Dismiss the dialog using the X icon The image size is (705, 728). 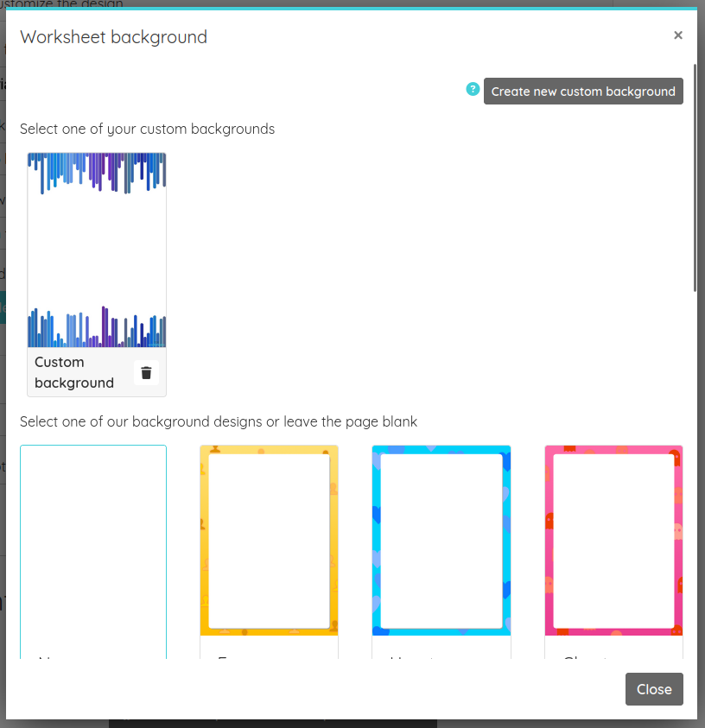click(x=678, y=35)
